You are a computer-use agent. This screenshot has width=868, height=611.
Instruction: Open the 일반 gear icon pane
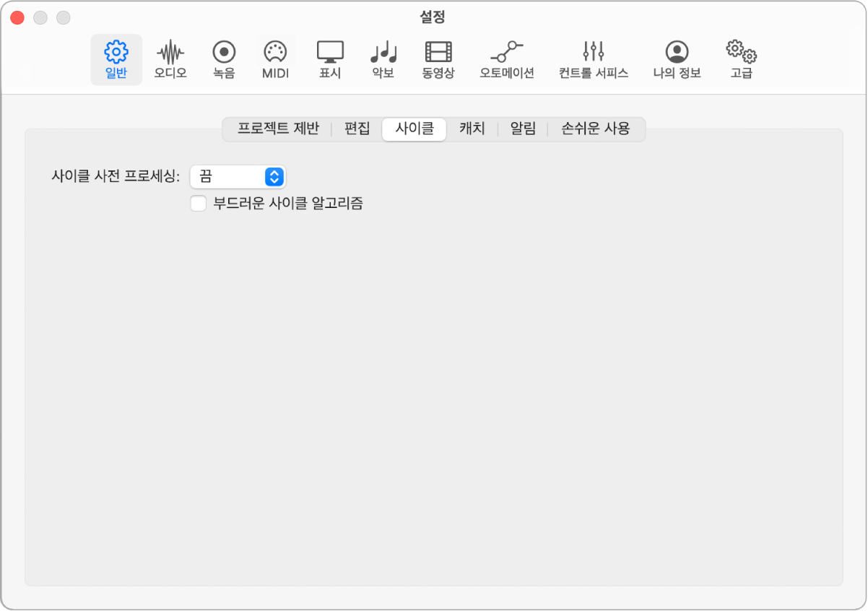116,60
